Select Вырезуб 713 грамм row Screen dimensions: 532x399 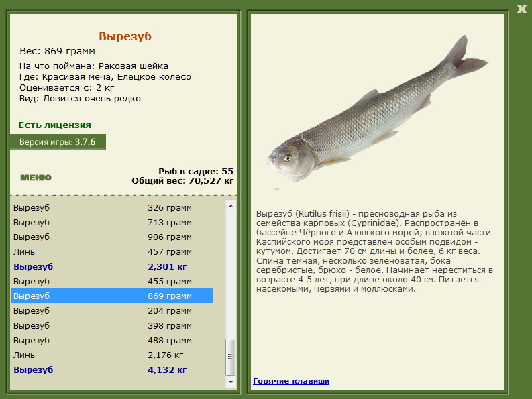(x=112, y=223)
